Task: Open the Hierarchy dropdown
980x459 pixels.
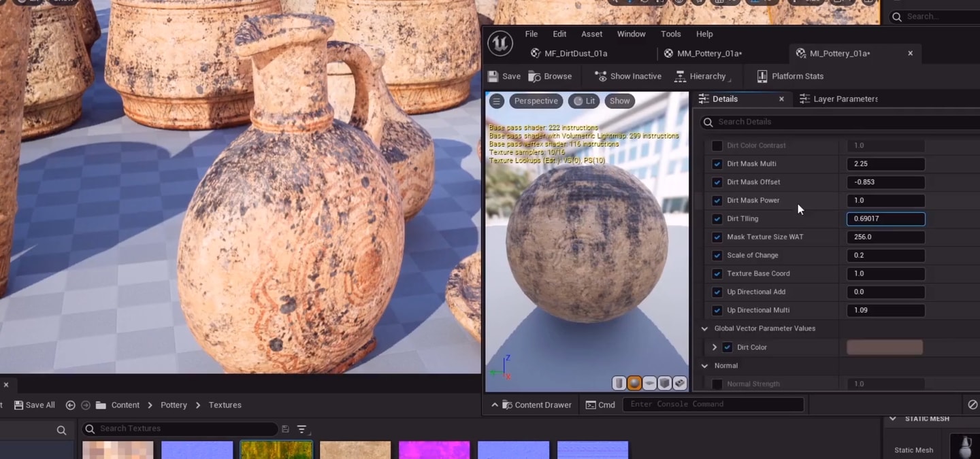Action: click(700, 76)
